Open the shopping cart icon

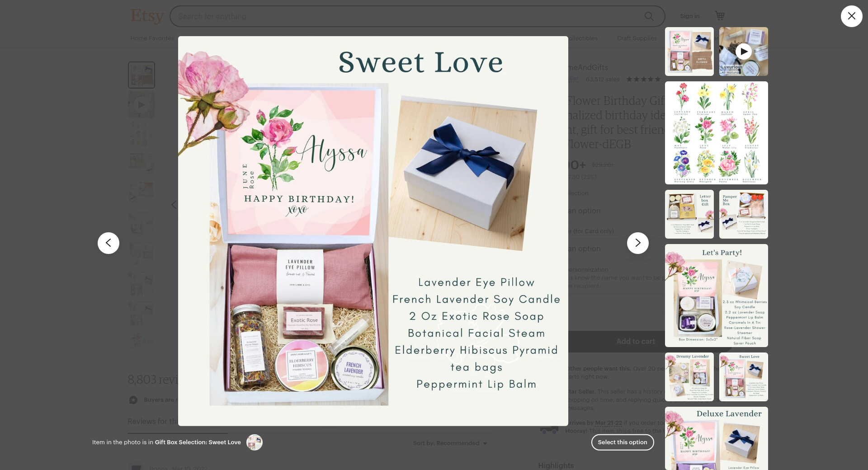tap(720, 16)
